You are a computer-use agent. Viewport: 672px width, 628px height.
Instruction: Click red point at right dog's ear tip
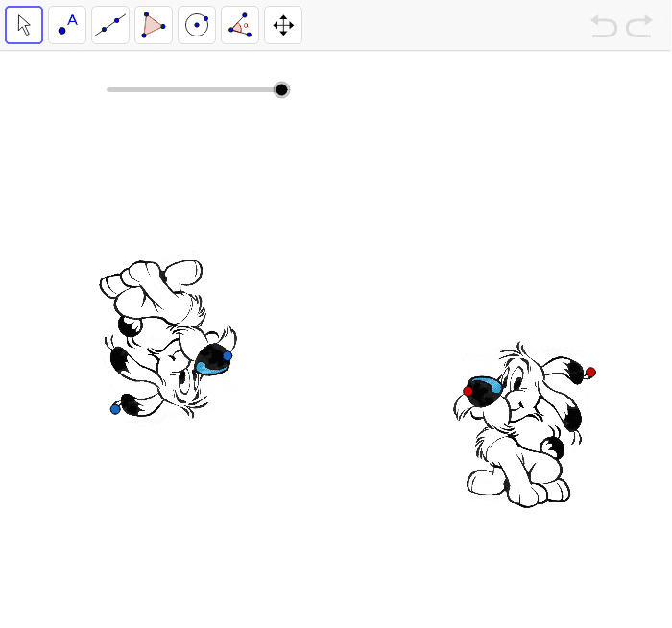590,372
